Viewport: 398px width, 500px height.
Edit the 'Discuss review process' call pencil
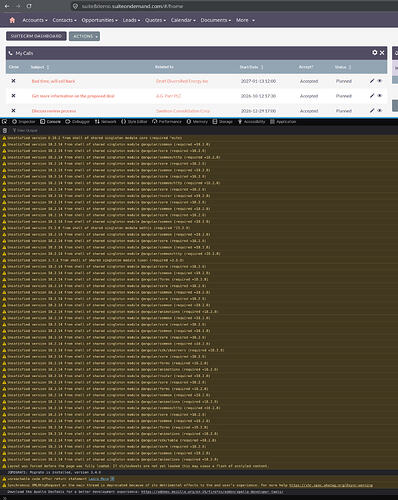coord(372,110)
